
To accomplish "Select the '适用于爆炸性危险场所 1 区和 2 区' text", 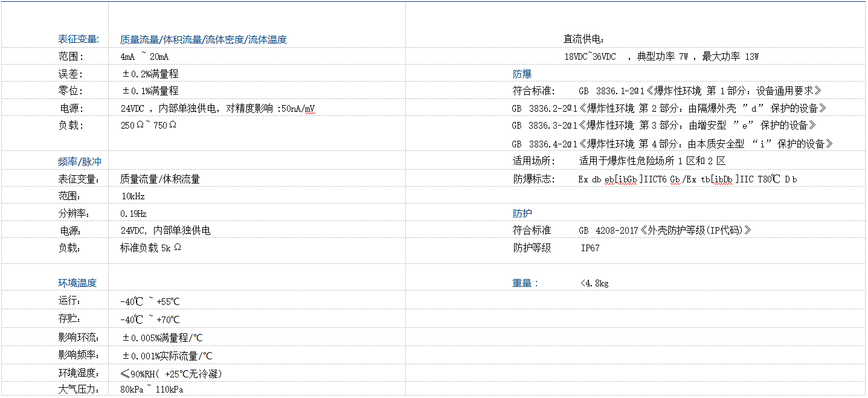I will [652, 161].
